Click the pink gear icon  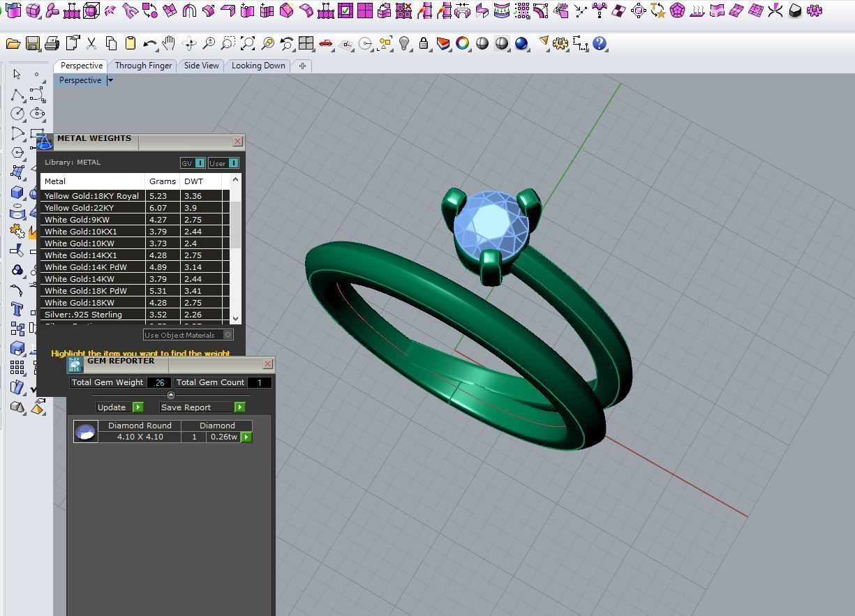[814, 10]
